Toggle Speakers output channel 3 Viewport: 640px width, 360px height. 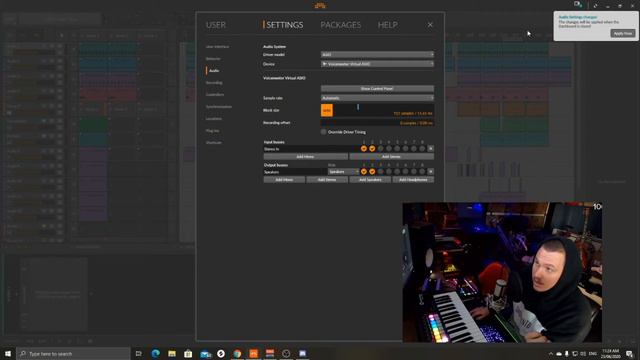click(380, 172)
